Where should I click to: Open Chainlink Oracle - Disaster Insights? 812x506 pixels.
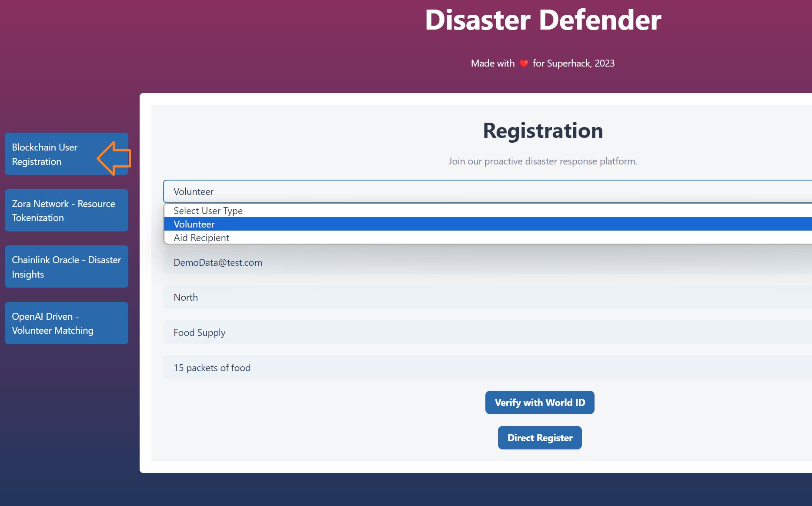(67, 267)
